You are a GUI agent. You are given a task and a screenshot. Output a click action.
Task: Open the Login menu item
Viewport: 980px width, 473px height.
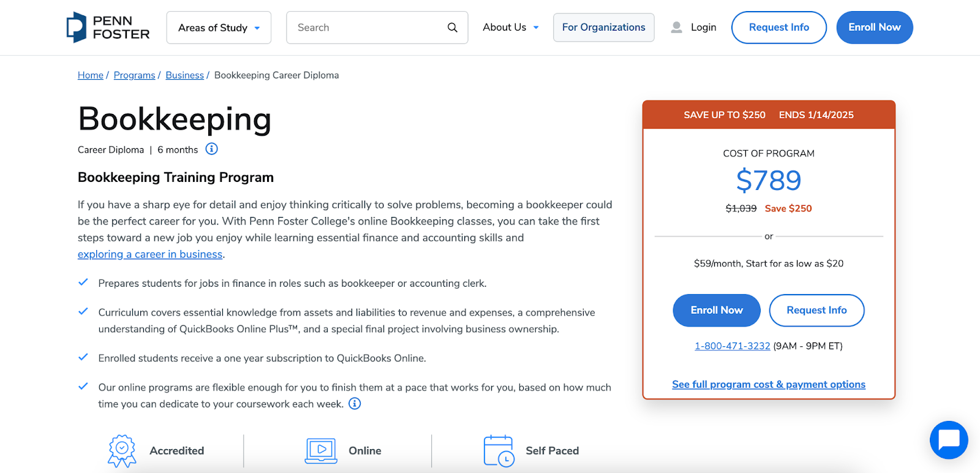coord(703,27)
